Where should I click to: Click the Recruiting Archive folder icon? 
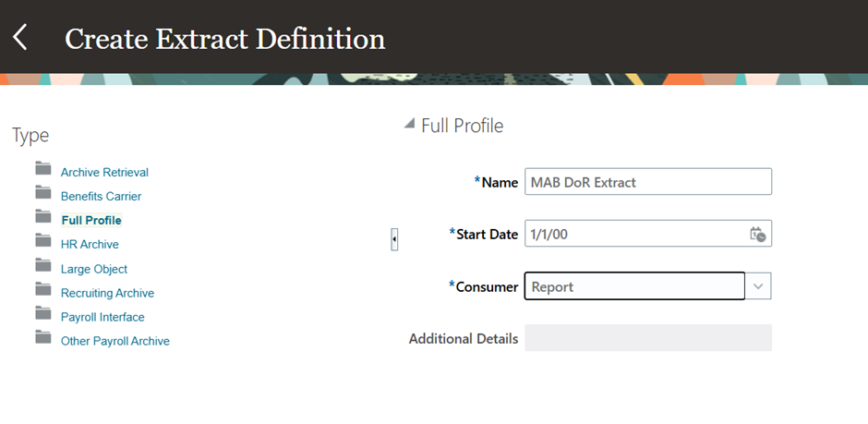[43, 289]
